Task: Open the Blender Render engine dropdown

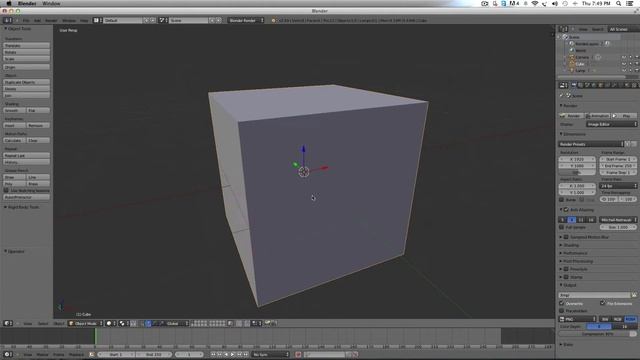Action: click(x=246, y=20)
